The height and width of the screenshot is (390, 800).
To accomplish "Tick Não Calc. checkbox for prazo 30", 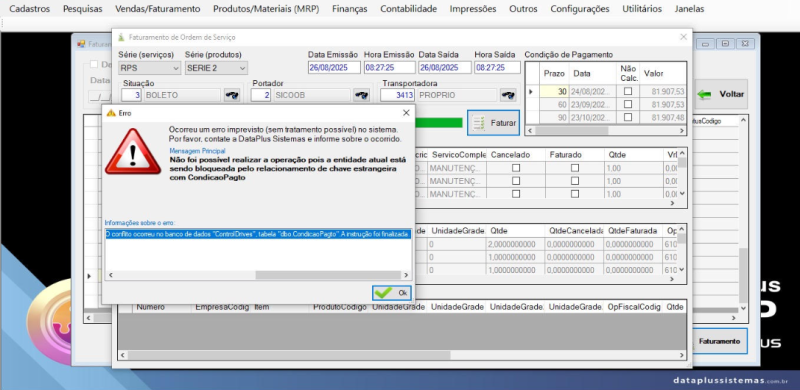I will point(628,91).
